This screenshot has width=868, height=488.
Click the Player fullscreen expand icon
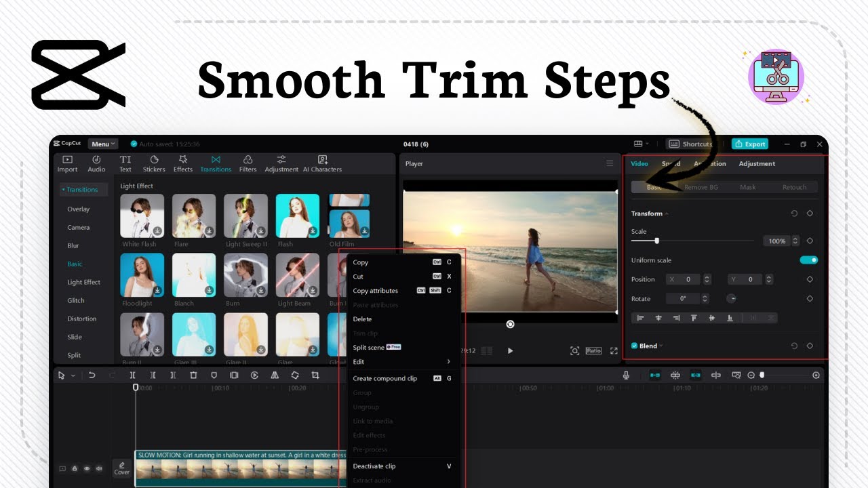pos(614,350)
